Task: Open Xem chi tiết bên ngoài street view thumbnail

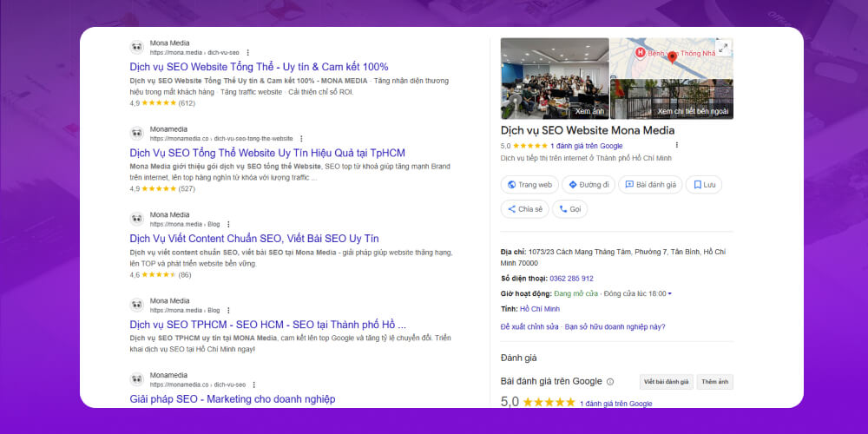Action: point(672,99)
